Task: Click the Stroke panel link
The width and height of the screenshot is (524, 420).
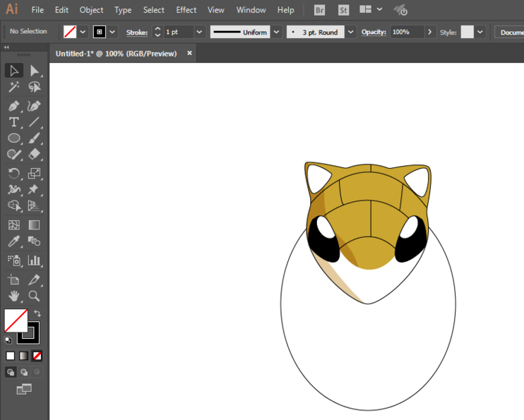Action: pos(137,32)
